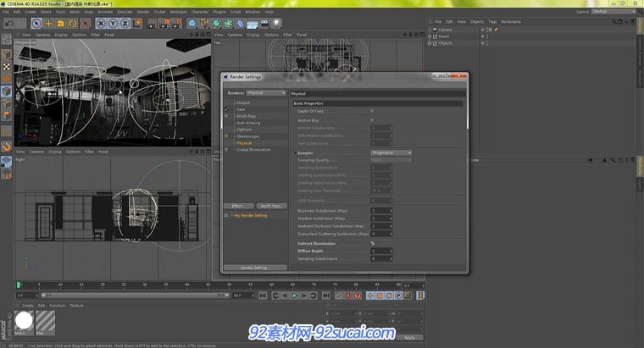Open the HyperNURBS generator icon
This screenshot has width=644, height=348.
pyautogui.click(x=216, y=24)
